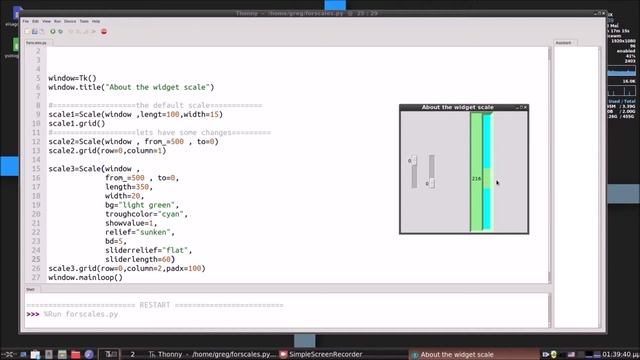Viewport: 640px width, 360px height.
Task: Click the red folder icon in the taskbar
Action: tap(76, 354)
